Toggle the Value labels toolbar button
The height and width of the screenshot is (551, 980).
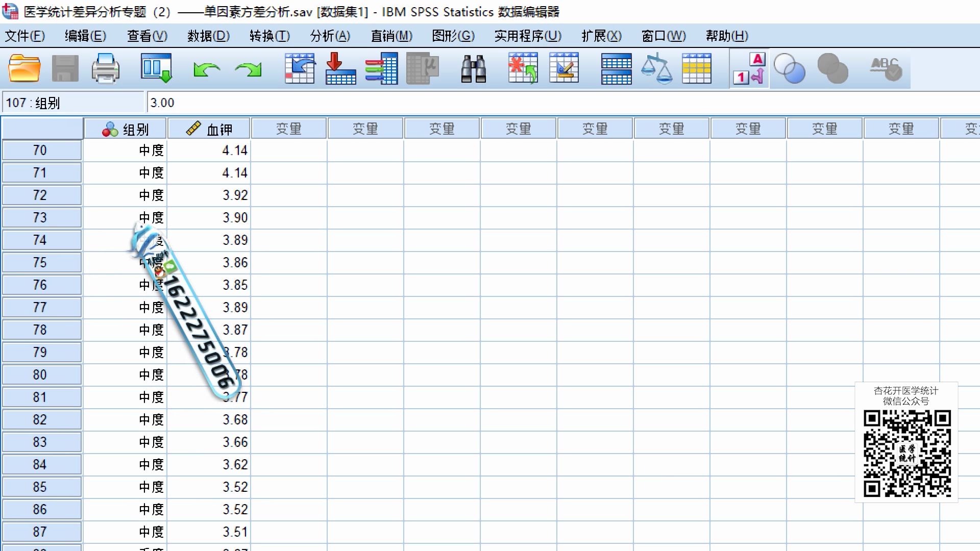tap(749, 69)
